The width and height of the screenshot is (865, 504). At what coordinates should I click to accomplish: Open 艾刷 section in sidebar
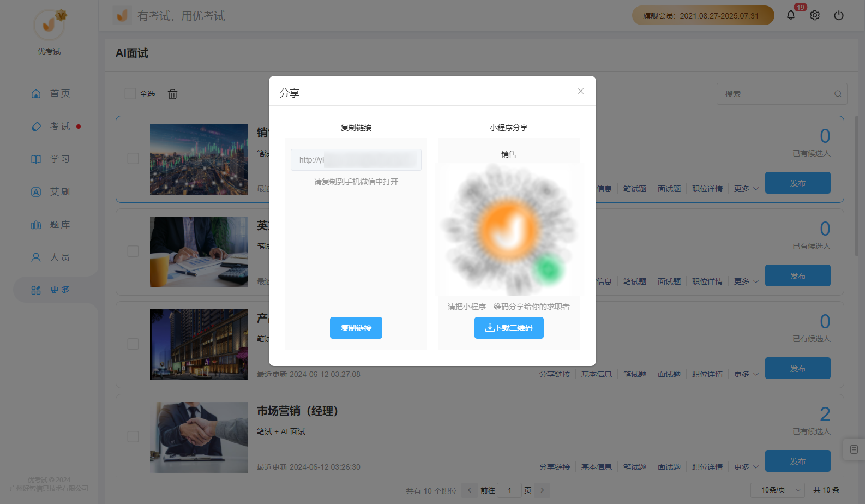(50, 191)
